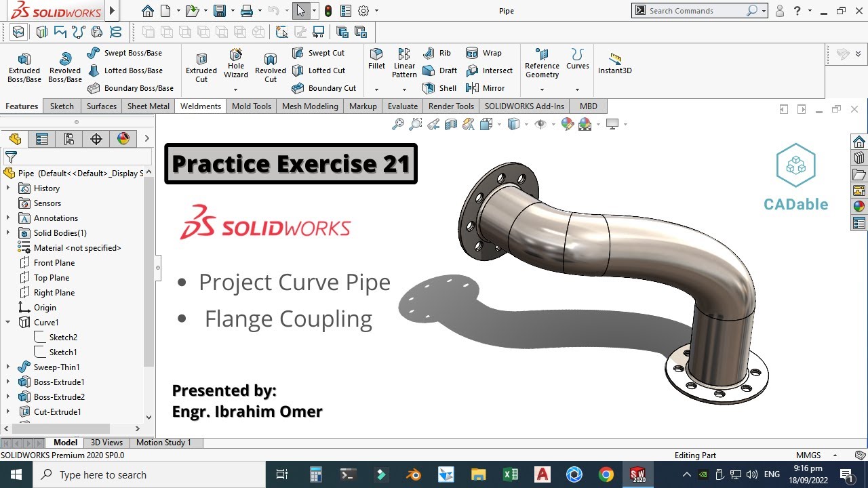Select the Extruded Boss/Base tool
This screenshot has height=488, width=868.
point(24,68)
